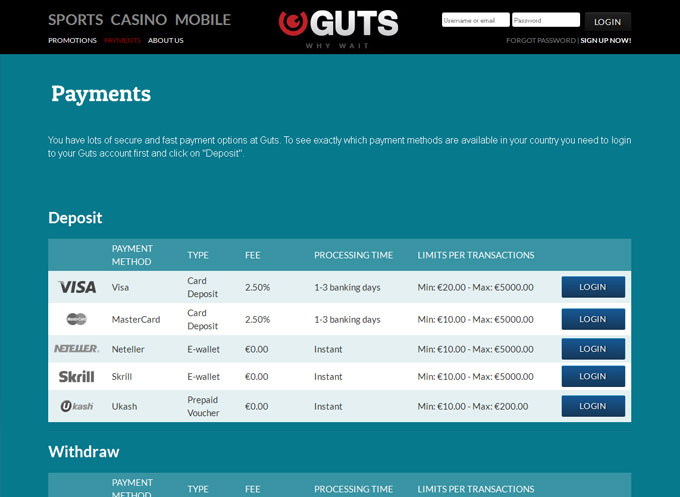Click Login button in MasterCard row
The width and height of the screenshot is (680, 497).
point(593,319)
